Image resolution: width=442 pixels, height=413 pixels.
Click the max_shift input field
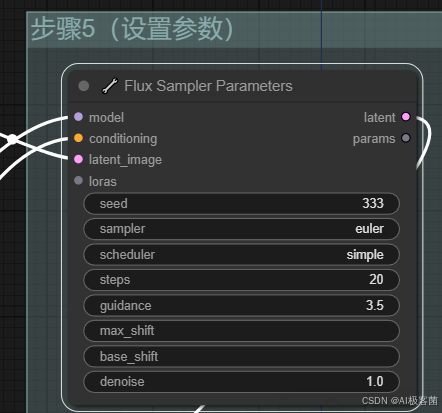241,331
